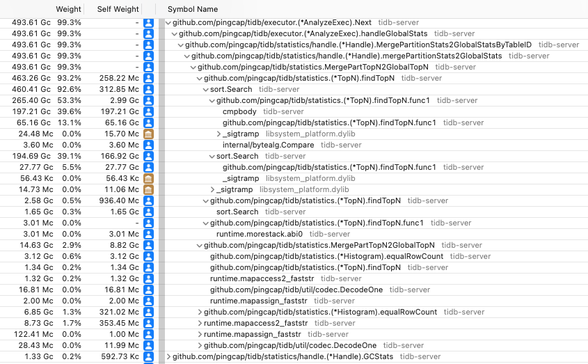This screenshot has height=364, width=588.
Task: Click the 592.73 Kc self weight value
Action: [x=120, y=356]
